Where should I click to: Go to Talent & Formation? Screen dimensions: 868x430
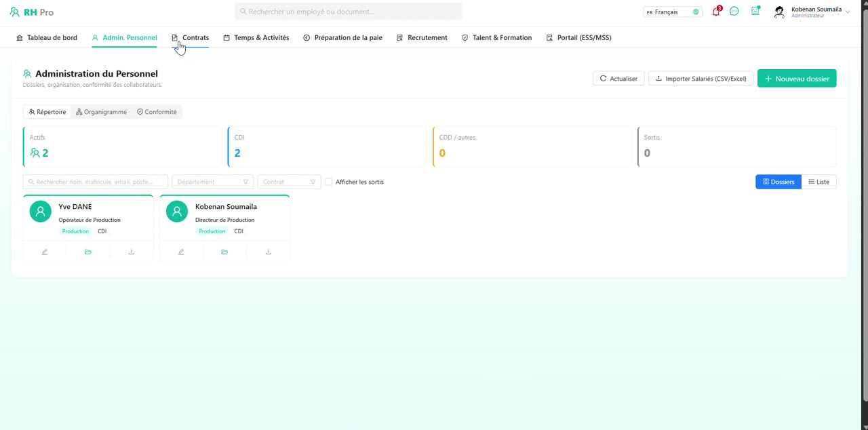tap(496, 38)
